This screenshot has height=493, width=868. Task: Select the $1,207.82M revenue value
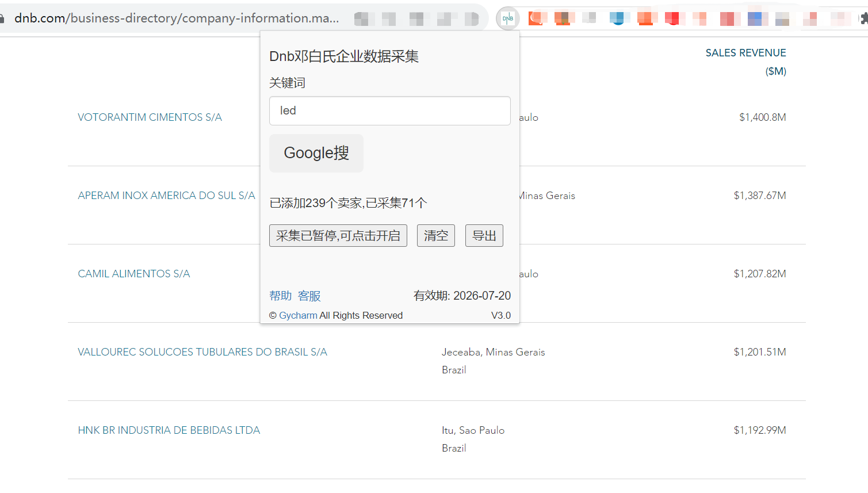[760, 274]
